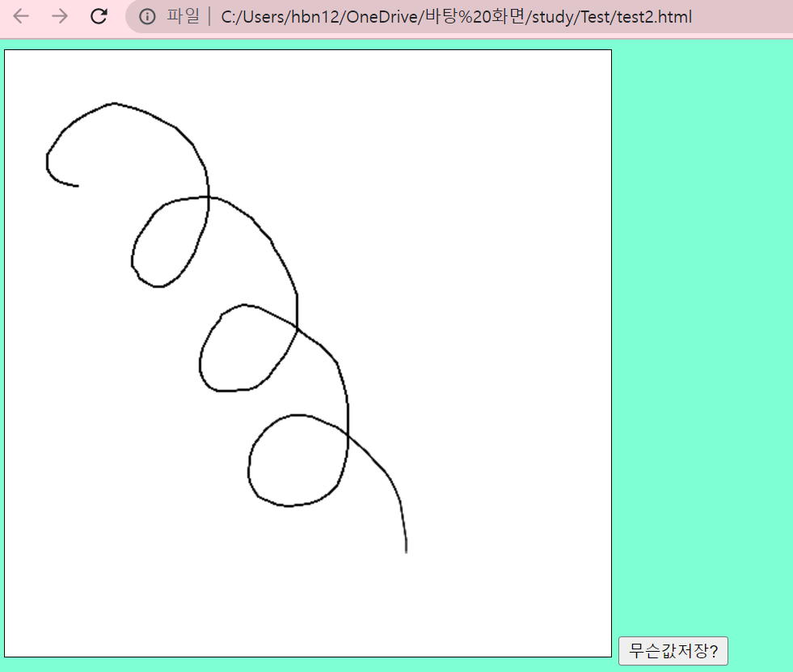
Task: Click the 무슨값저장? button
Action: coord(673,651)
